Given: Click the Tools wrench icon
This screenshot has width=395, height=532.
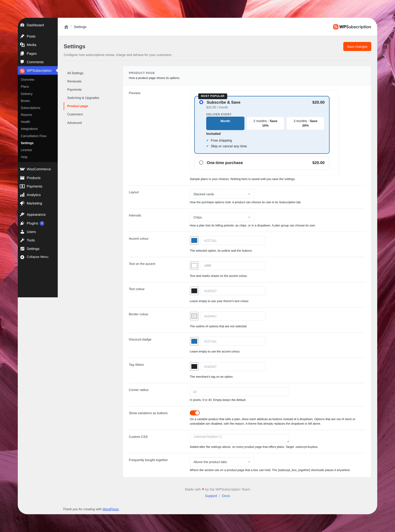Looking at the screenshot, I should [22, 240].
